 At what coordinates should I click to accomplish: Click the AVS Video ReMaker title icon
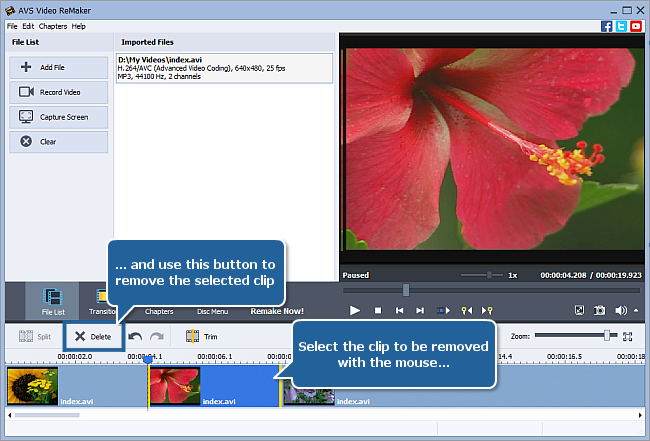coord(10,10)
